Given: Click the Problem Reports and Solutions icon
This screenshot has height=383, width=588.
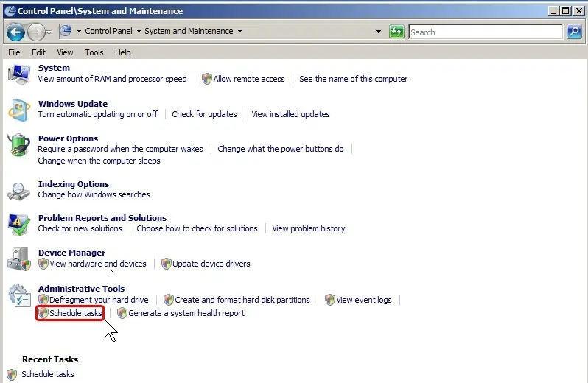Looking at the screenshot, I should tap(18, 224).
